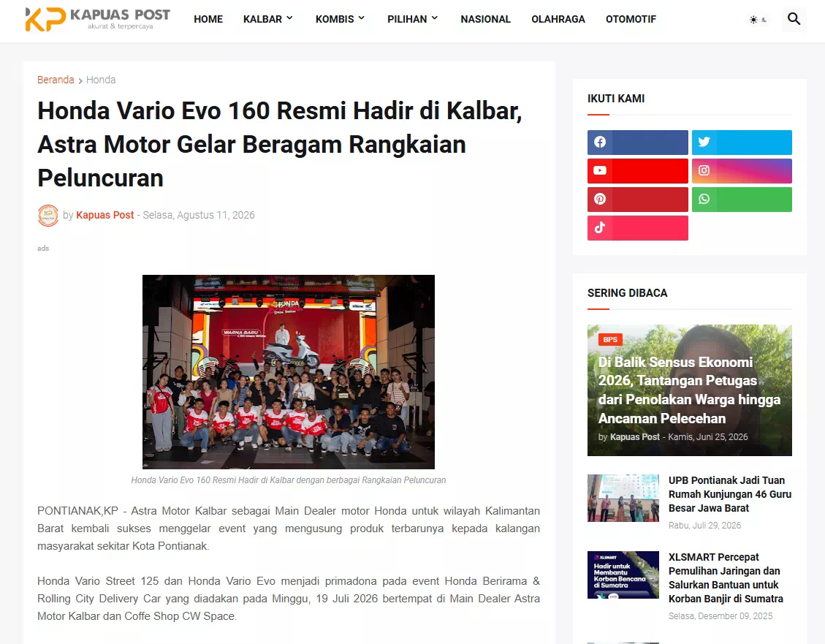Follow on Facebook button
This screenshot has height=644, width=825.
point(638,142)
